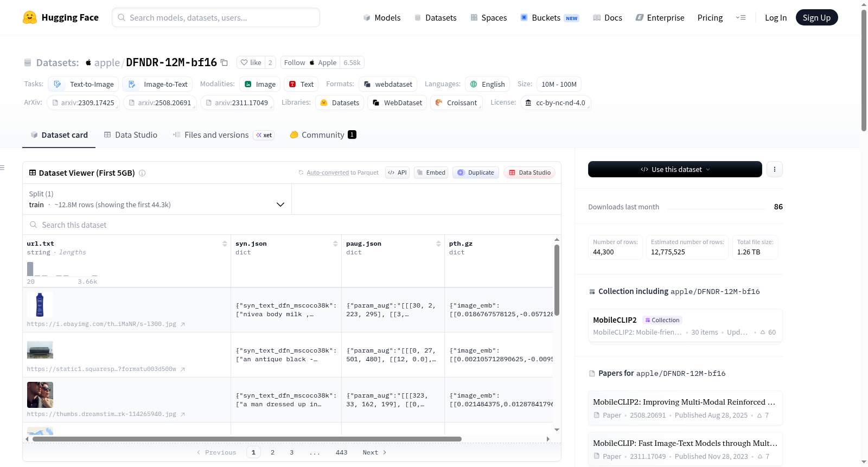Screen dimensions: 868x467
Task: Go to Datasets in top navigation
Action: click(x=436, y=17)
